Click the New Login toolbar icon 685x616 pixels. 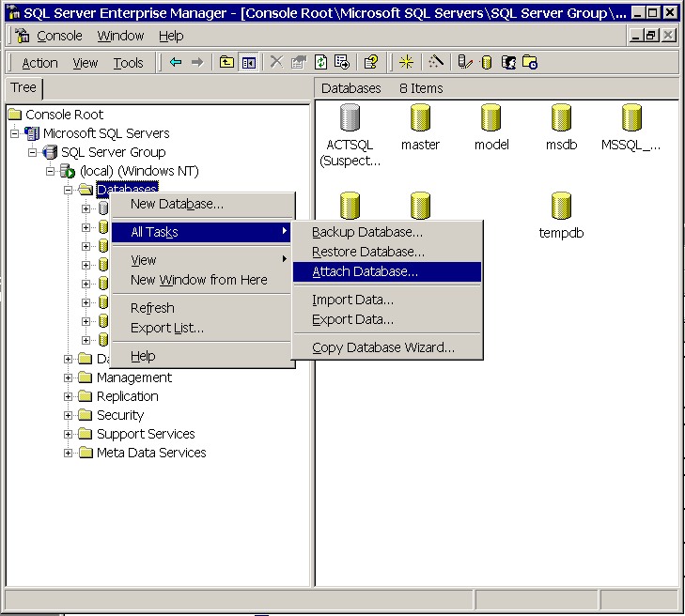[x=508, y=62]
